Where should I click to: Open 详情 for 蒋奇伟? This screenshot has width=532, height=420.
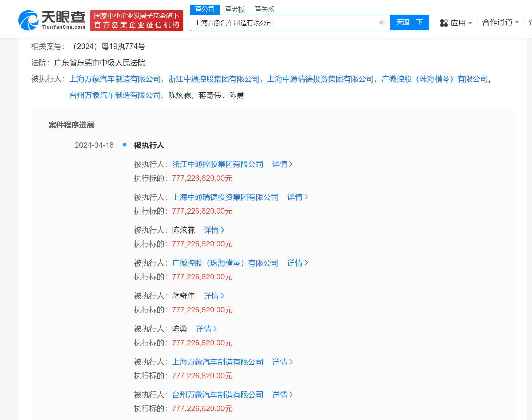(214, 296)
